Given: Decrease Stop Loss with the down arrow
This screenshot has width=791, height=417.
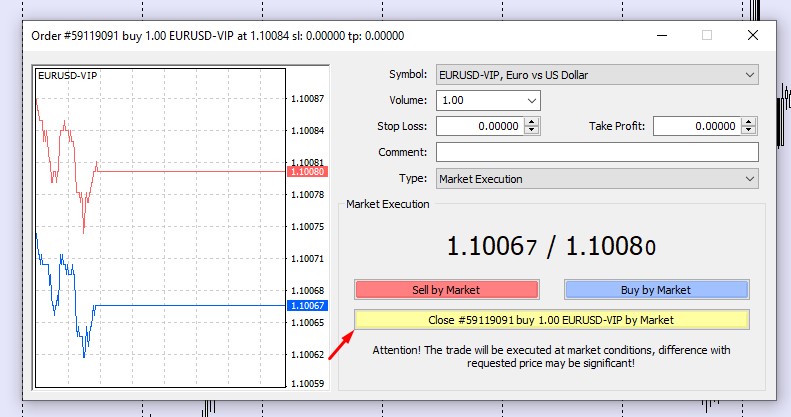Looking at the screenshot, I should pos(532,131).
